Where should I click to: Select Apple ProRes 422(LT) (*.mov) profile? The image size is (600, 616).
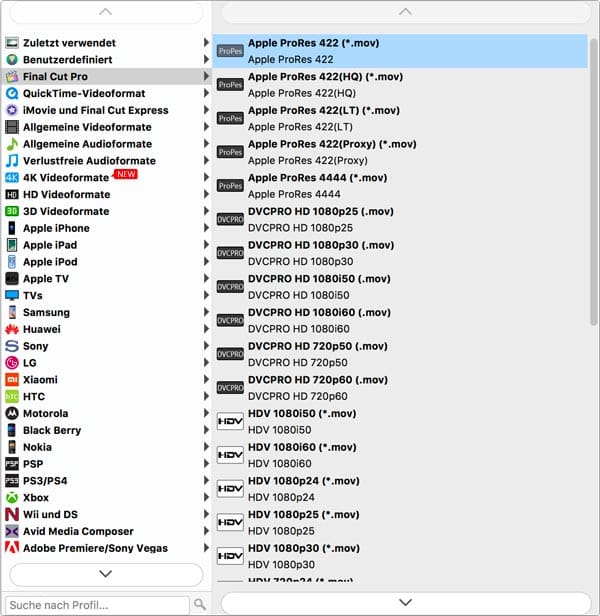point(400,119)
